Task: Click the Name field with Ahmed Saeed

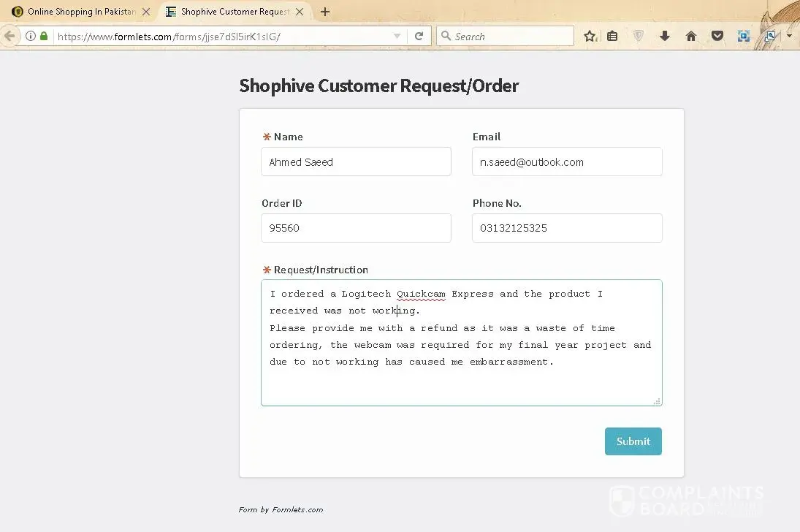Action: [x=356, y=161]
